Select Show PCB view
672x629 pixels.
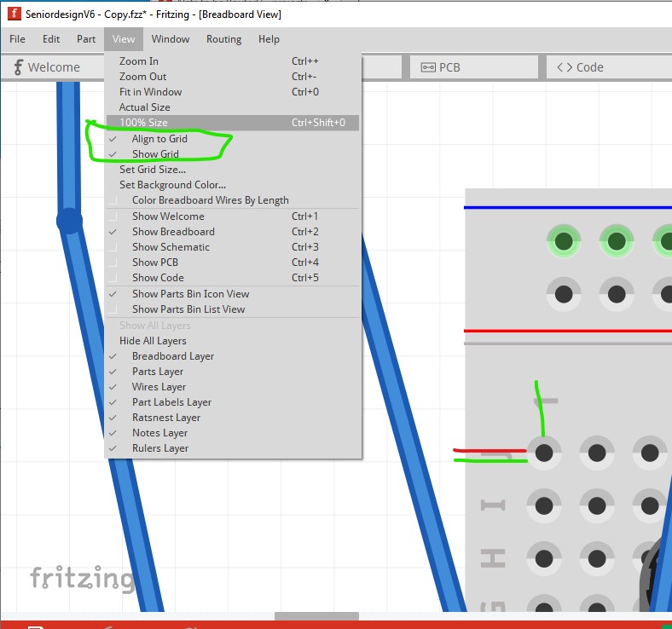pos(233,263)
